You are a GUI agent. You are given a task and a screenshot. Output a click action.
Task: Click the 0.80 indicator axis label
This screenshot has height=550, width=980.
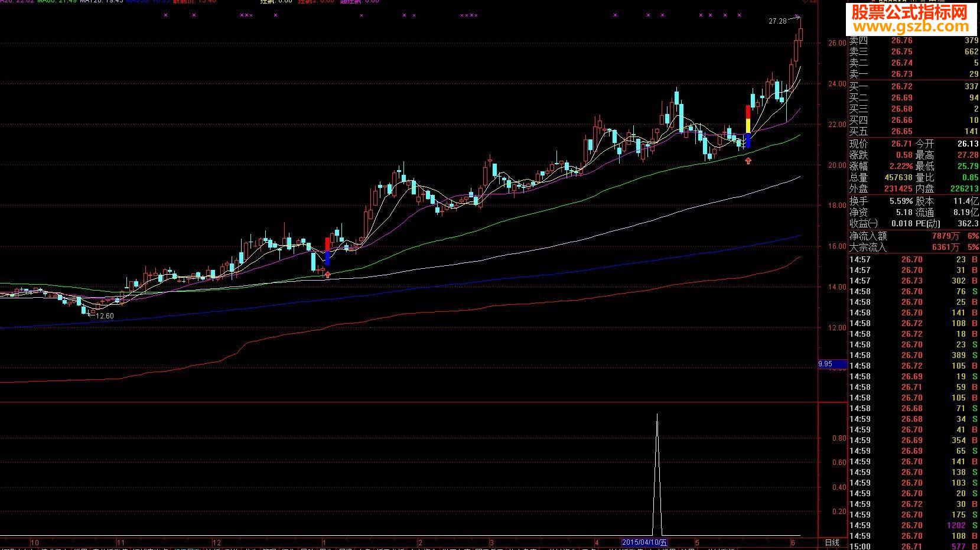[x=839, y=438]
